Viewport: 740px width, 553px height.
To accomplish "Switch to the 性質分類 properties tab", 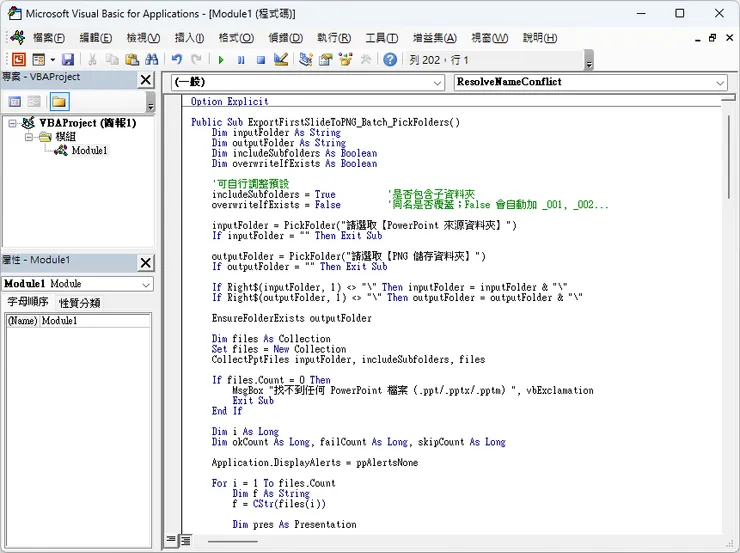I will click(x=79, y=303).
